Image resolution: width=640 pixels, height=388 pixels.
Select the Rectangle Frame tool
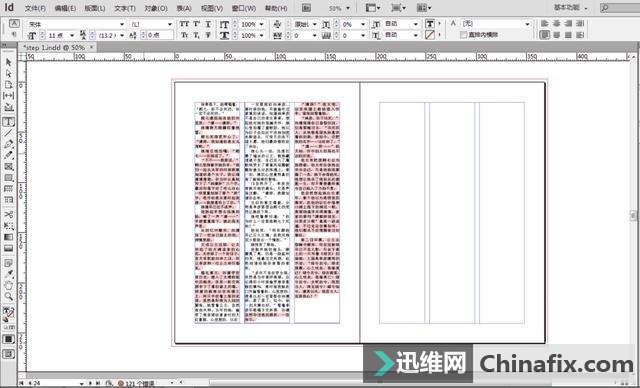[9, 166]
